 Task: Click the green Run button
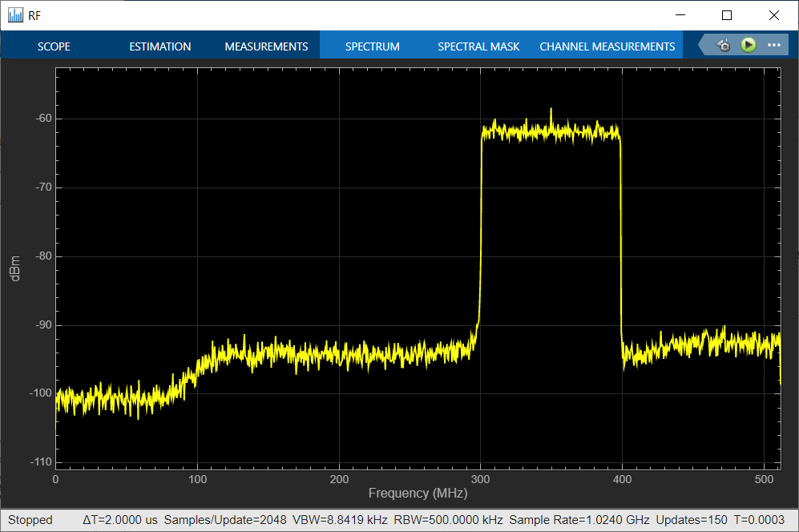(x=748, y=45)
